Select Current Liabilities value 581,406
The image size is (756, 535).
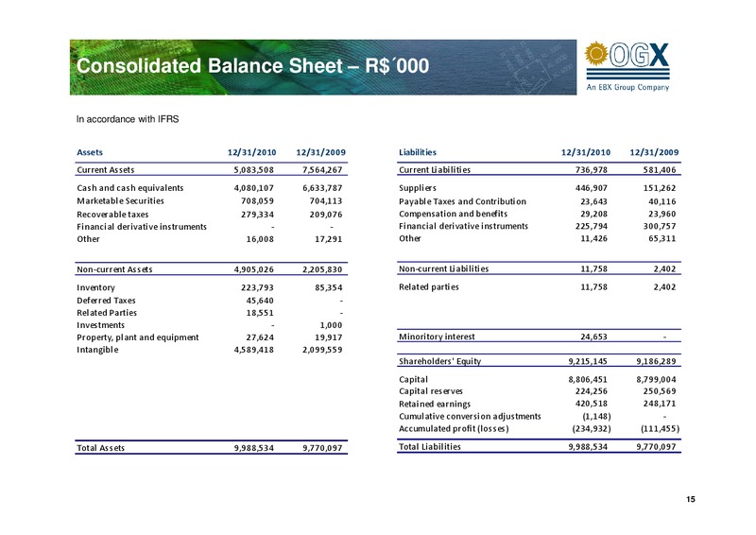click(x=660, y=170)
